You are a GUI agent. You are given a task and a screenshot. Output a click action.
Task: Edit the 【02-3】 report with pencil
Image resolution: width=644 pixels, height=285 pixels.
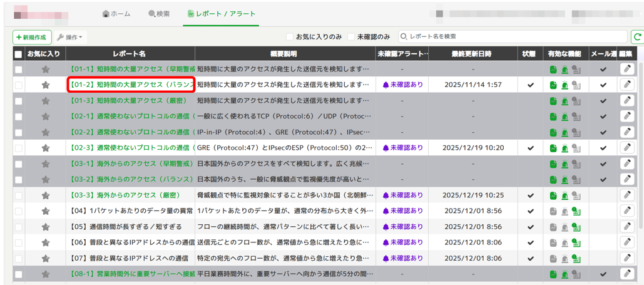click(x=626, y=148)
